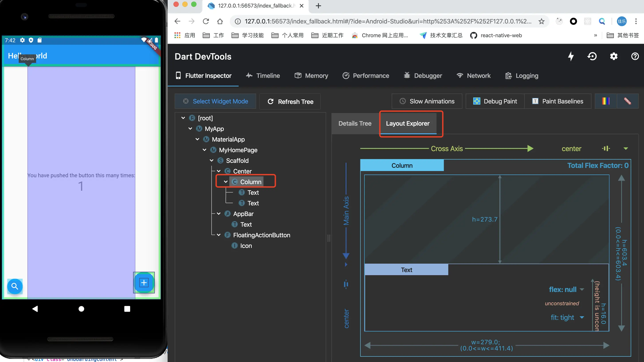Open the flex: null dropdown

click(x=567, y=290)
